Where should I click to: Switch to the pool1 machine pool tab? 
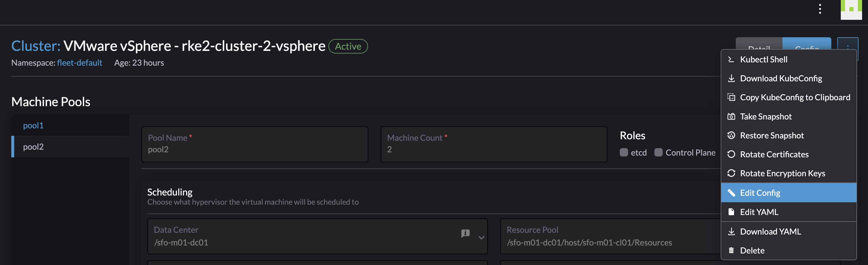pos(33,125)
